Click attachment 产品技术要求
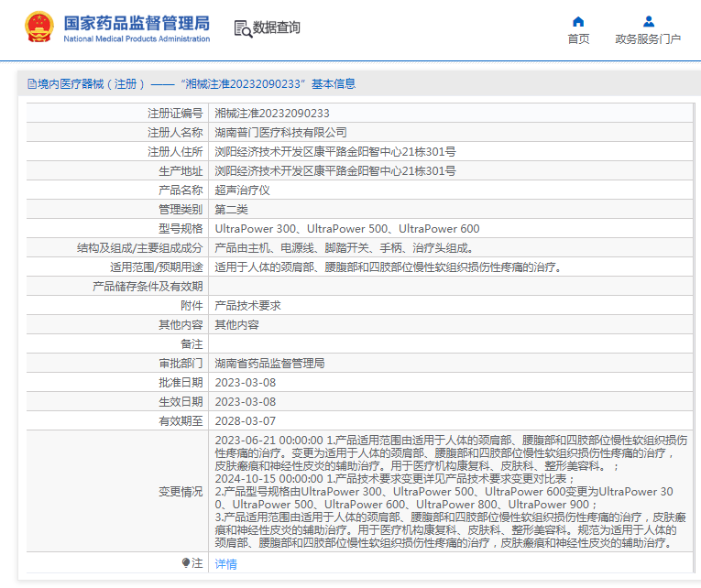The image size is (701, 588). (247, 306)
